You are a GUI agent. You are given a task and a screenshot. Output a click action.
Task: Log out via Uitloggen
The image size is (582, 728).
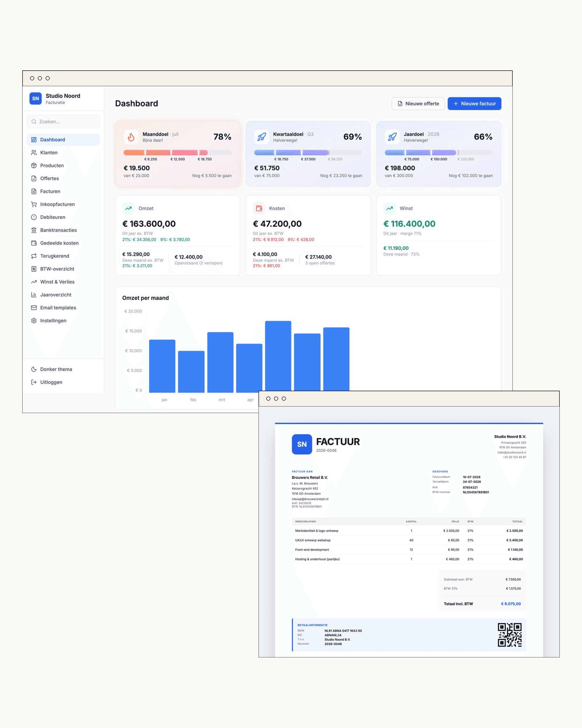pyautogui.click(x=63, y=382)
